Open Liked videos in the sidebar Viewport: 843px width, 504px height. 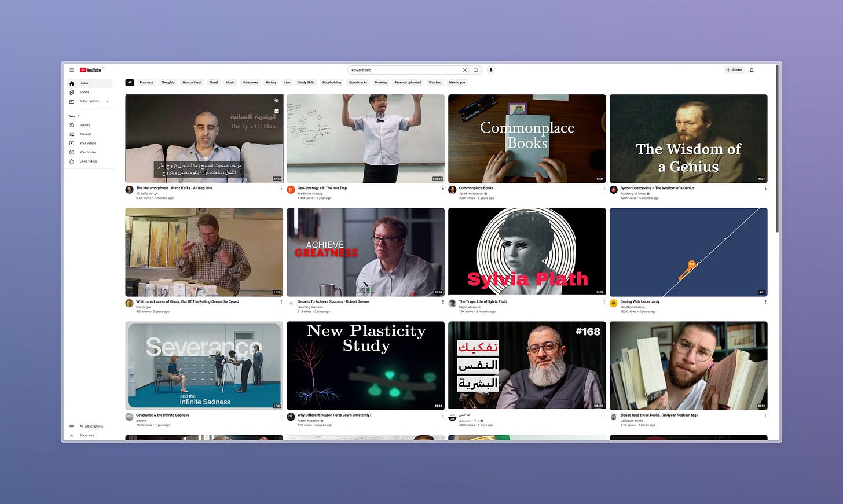pyautogui.click(x=90, y=161)
